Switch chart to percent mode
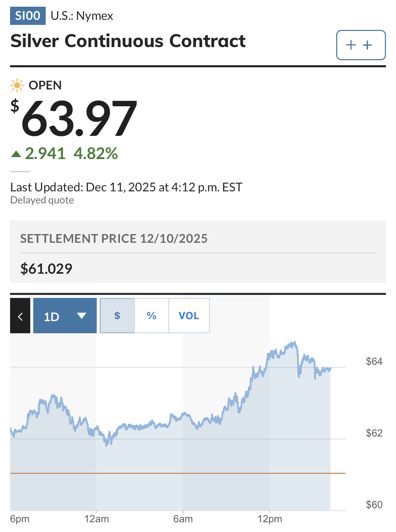The image size is (396, 532). point(151,316)
